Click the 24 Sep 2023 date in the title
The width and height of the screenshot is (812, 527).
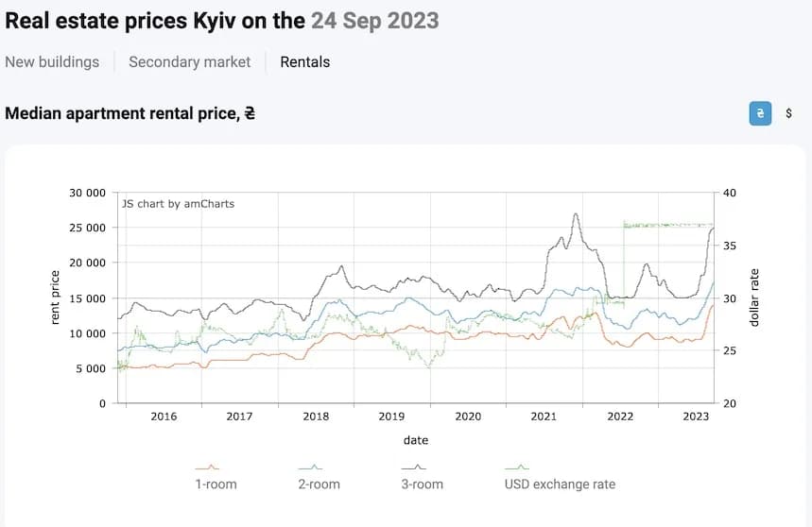374,20
